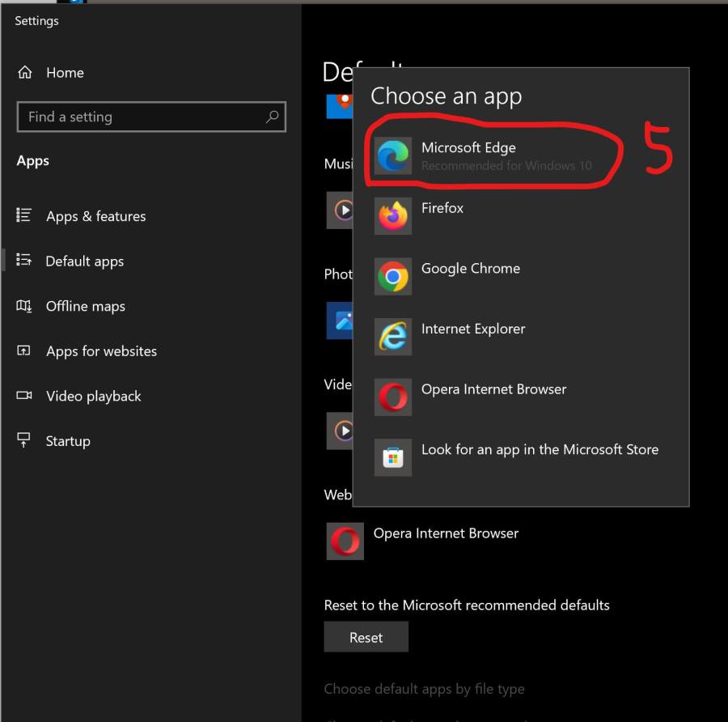Click the Microsoft Store bag icon
This screenshot has width=728, height=722.
393,458
